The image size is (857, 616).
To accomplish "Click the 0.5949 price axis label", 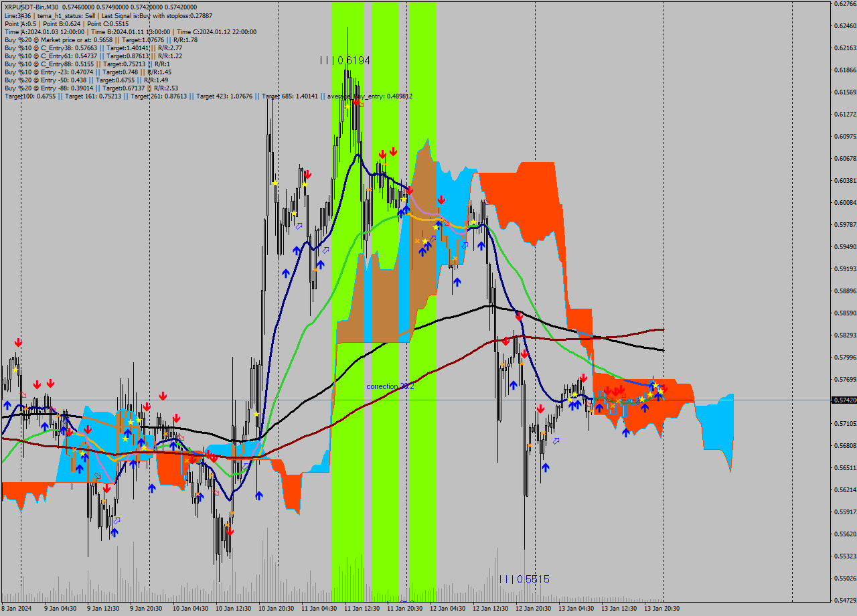I will tap(845, 246).
